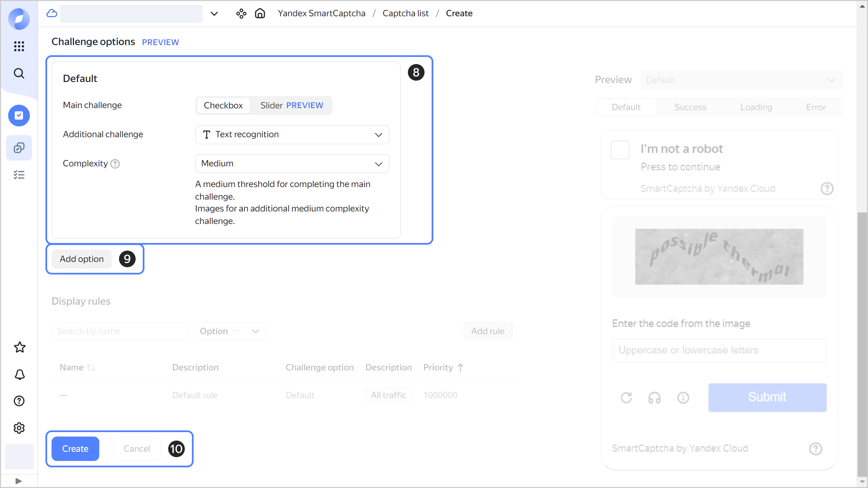Switch preview to the Success tab
The width and height of the screenshot is (868, 488).
tap(690, 107)
